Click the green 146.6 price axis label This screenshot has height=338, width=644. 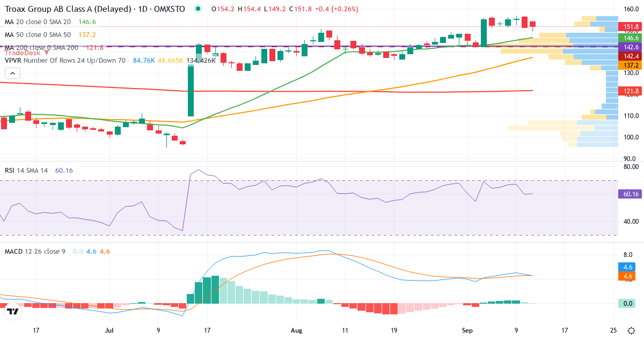pos(629,38)
